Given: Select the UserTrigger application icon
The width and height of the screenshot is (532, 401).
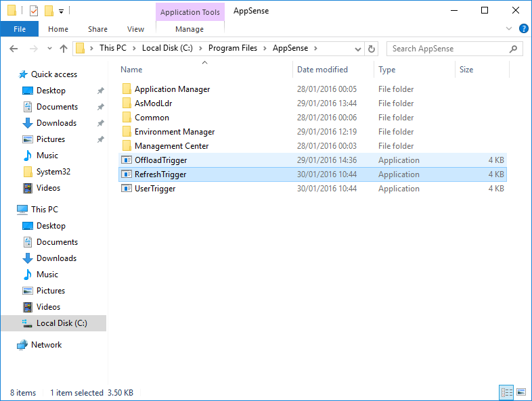Looking at the screenshot, I should click(126, 189).
